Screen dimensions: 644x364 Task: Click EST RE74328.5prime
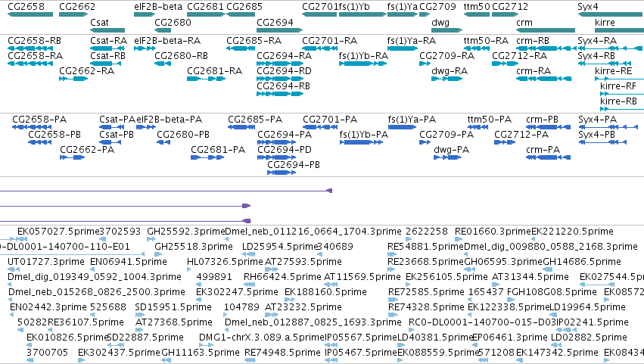(x=426, y=307)
